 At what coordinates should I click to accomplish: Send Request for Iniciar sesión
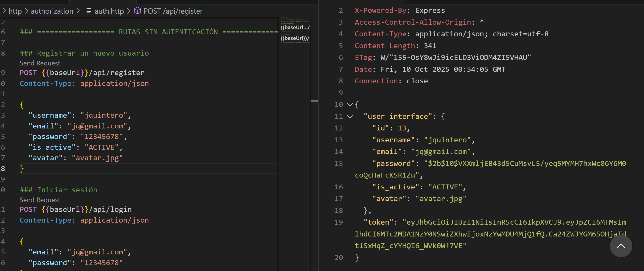(40, 200)
